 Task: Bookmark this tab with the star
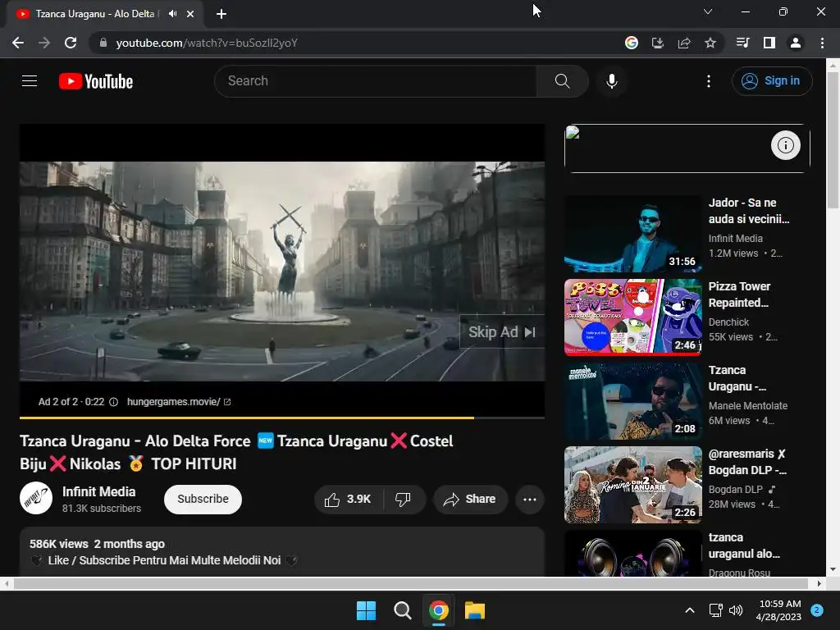710,43
